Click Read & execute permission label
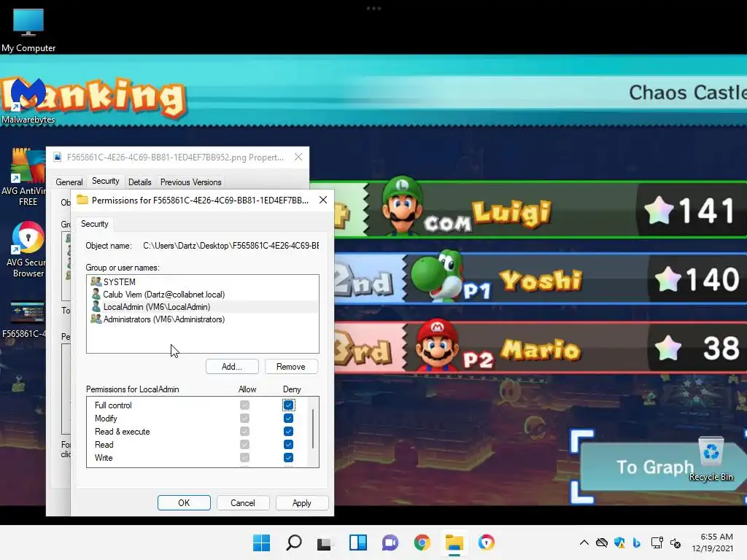Image resolution: width=747 pixels, height=560 pixels. pos(122,432)
